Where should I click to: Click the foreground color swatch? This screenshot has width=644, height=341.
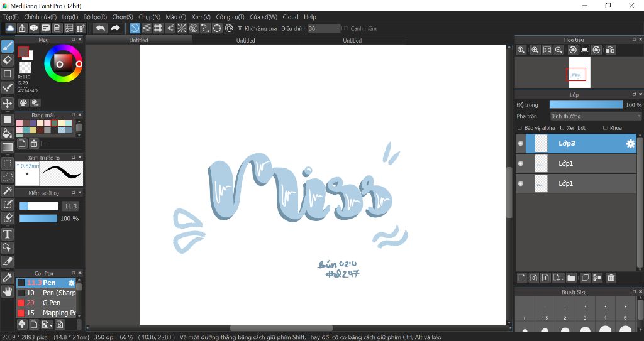click(23, 51)
